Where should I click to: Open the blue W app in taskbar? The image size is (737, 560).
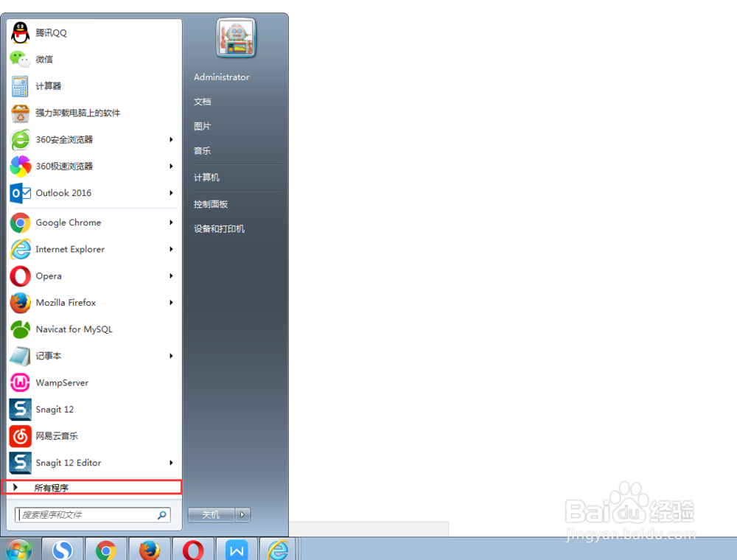point(237,550)
